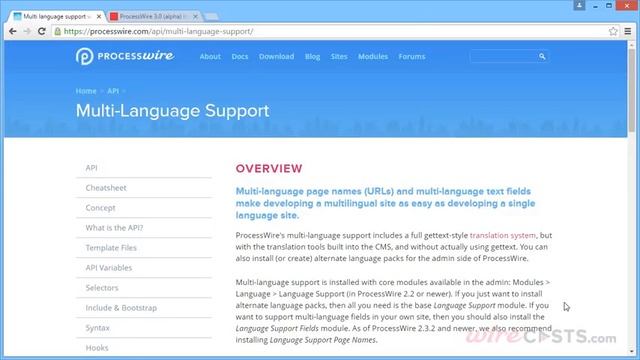Click the scrollbar down arrow
Viewport: 640px width, 360px height.
(631, 351)
